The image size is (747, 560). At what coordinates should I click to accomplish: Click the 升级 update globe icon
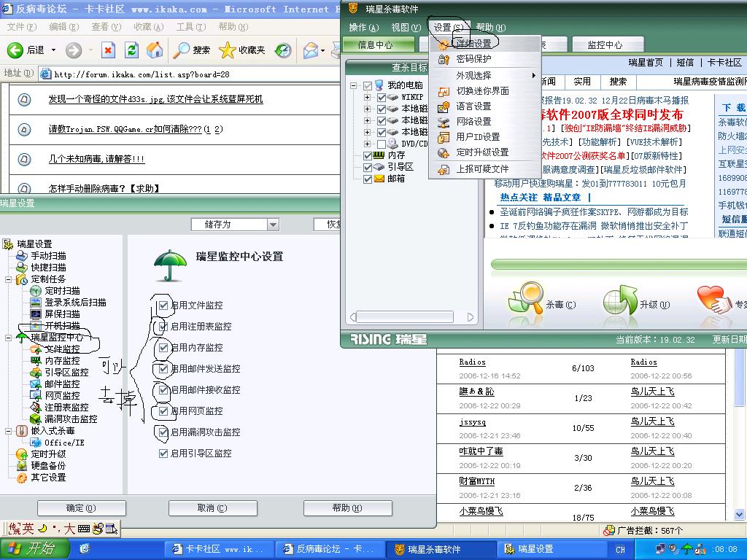(x=620, y=300)
